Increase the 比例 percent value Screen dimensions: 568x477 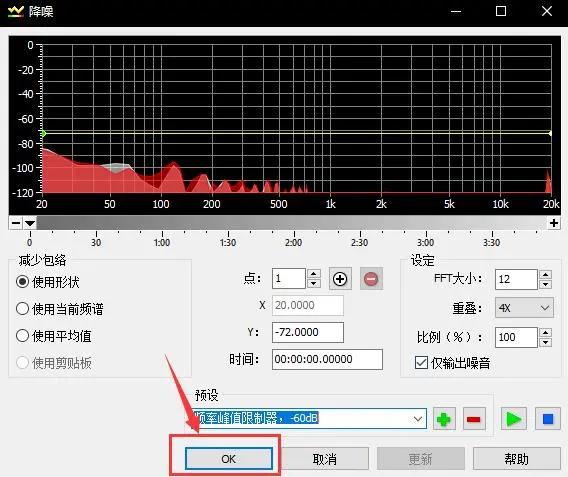(545, 332)
